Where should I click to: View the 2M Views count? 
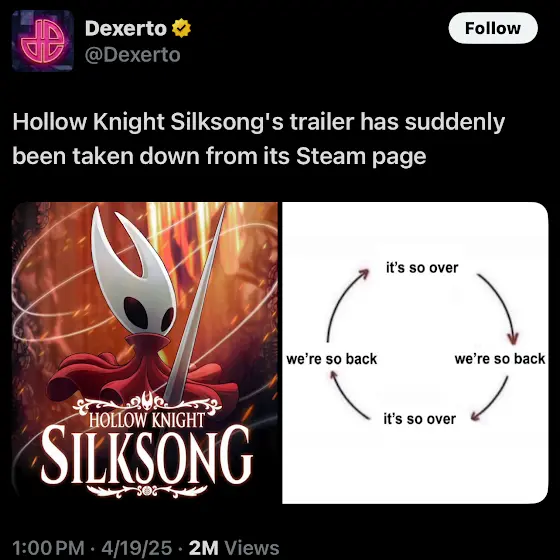pyautogui.click(x=234, y=548)
